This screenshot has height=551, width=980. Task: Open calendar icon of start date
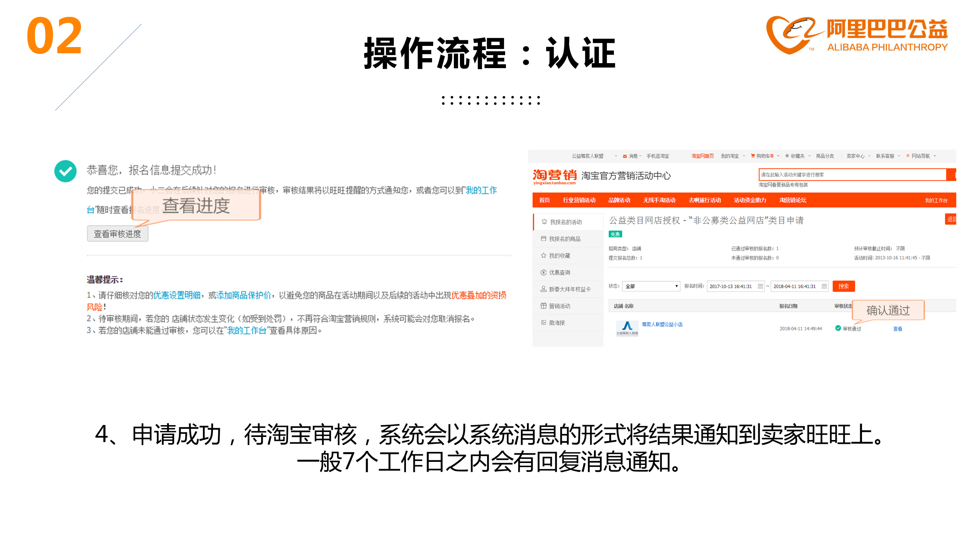pyautogui.click(x=760, y=286)
